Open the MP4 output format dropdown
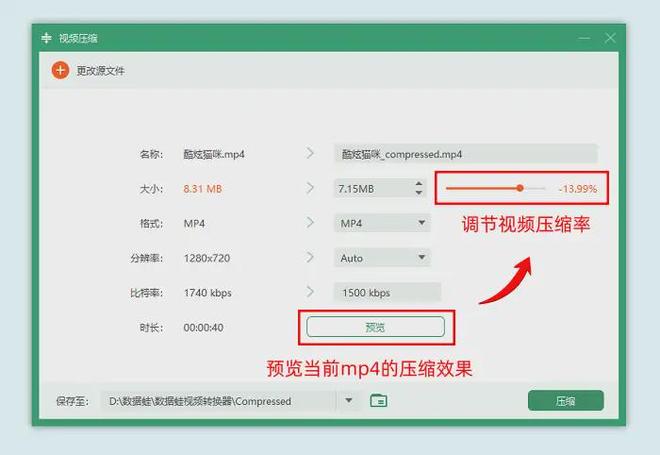Screen dimensions: 660x455 click(382, 223)
